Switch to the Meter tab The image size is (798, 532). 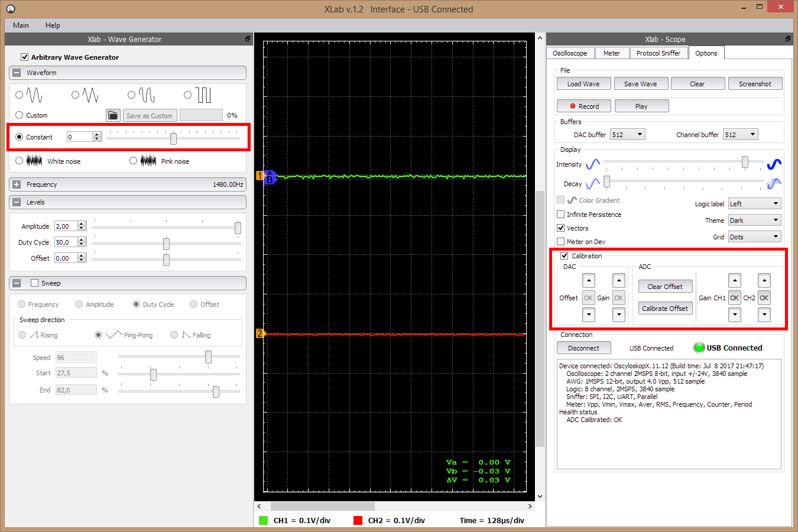click(612, 53)
